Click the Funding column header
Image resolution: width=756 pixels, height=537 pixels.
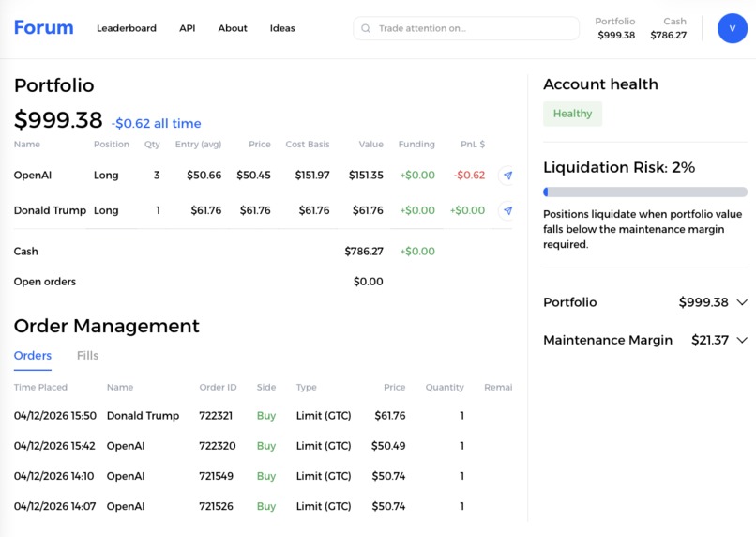coord(416,145)
